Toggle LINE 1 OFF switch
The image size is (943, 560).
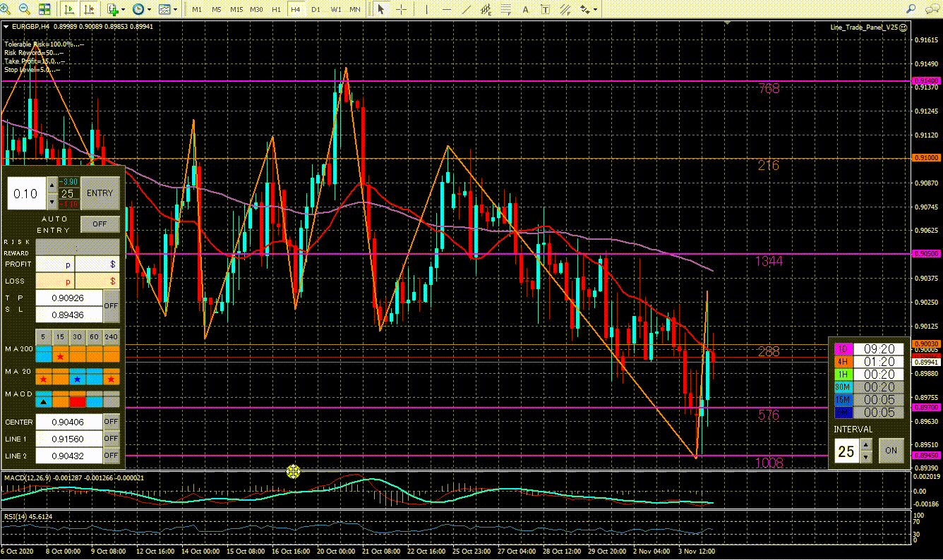tap(111, 439)
